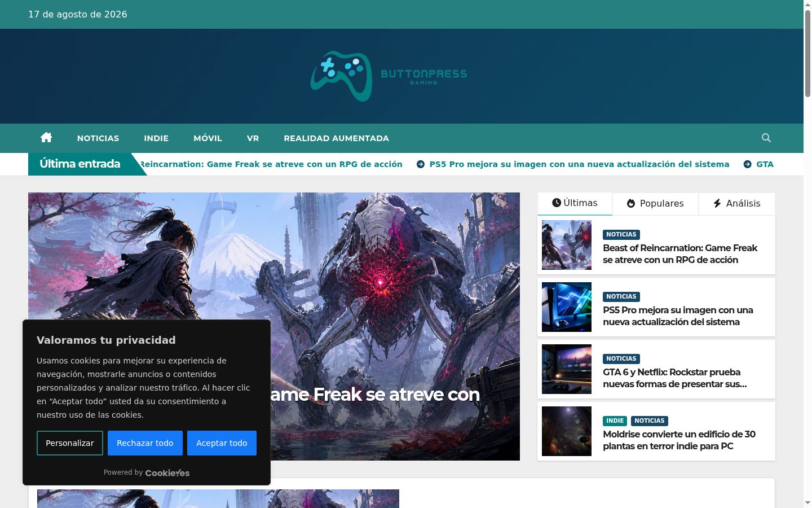The image size is (812, 508).
Task: Click Aceptar todo in cookie banner
Action: pyautogui.click(x=222, y=443)
